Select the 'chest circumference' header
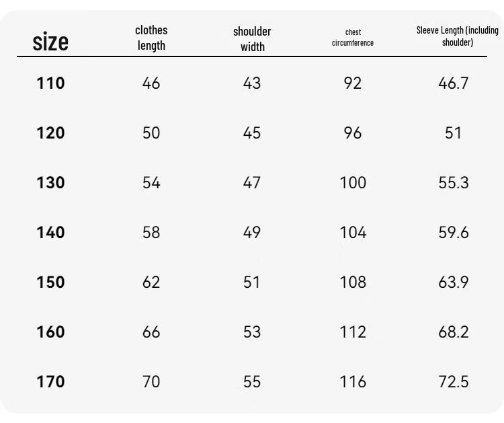The width and height of the screenshot is (504, 423). 353,37
